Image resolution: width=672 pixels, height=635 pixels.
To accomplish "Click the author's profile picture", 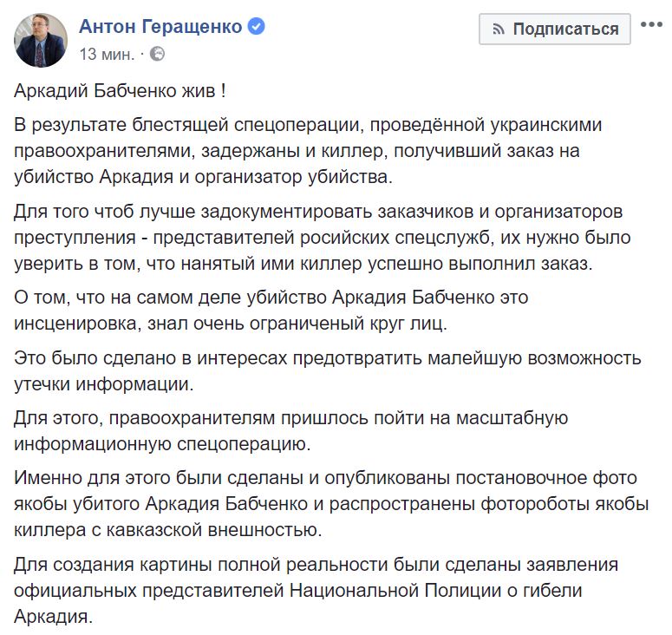I will pyautogui.click(x=39, y=39).
